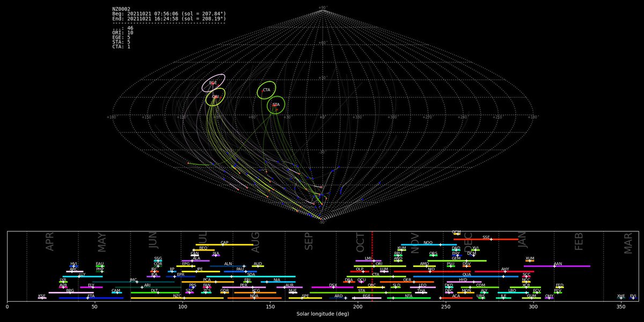Viewport: 644px width, 322px height.
Task: Click the SDA shower label in the timeline
Action: click(251, 274)
